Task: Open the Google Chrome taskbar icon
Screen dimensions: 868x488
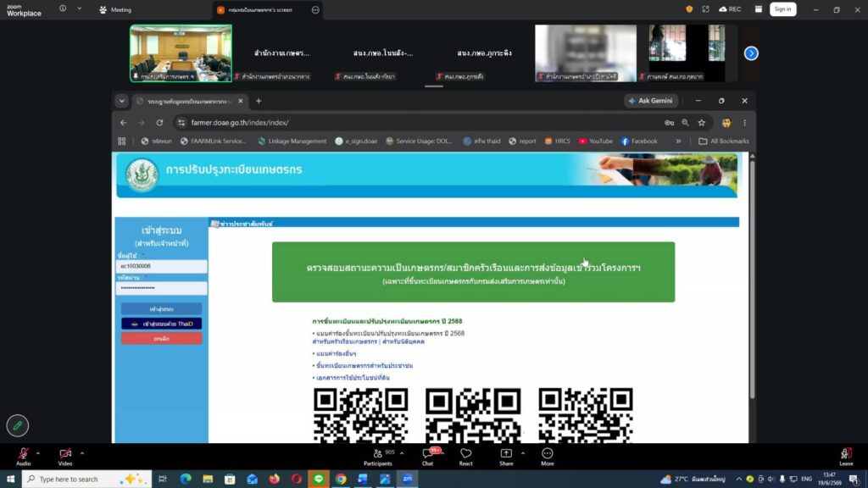Action: [x=341, y=480]
